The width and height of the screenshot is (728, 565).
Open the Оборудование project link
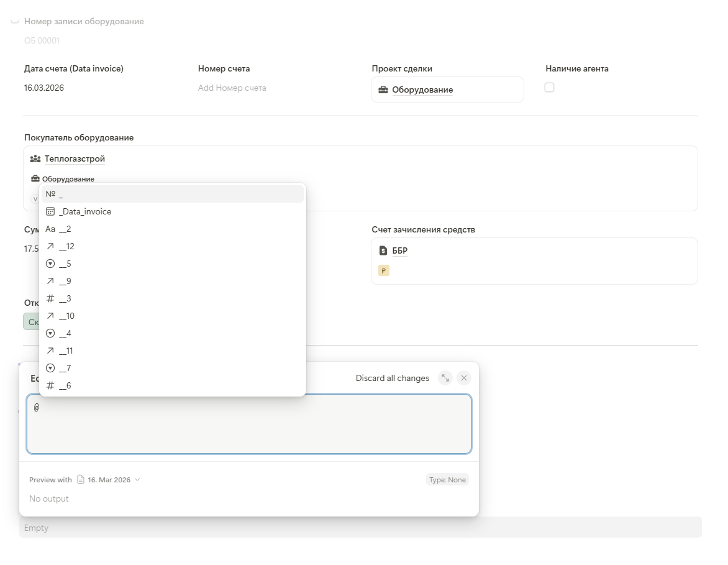[x=422, y=90]
